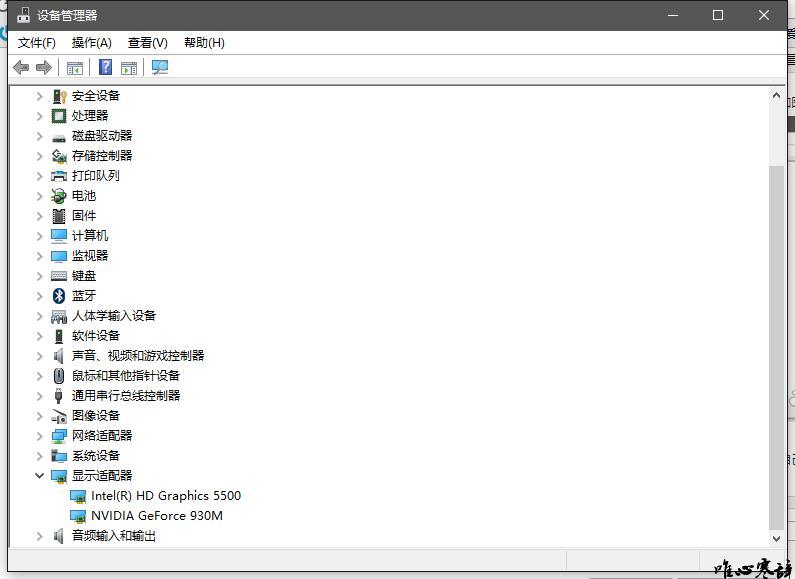Select the 人体学输入设备 label

coord(114,316)
